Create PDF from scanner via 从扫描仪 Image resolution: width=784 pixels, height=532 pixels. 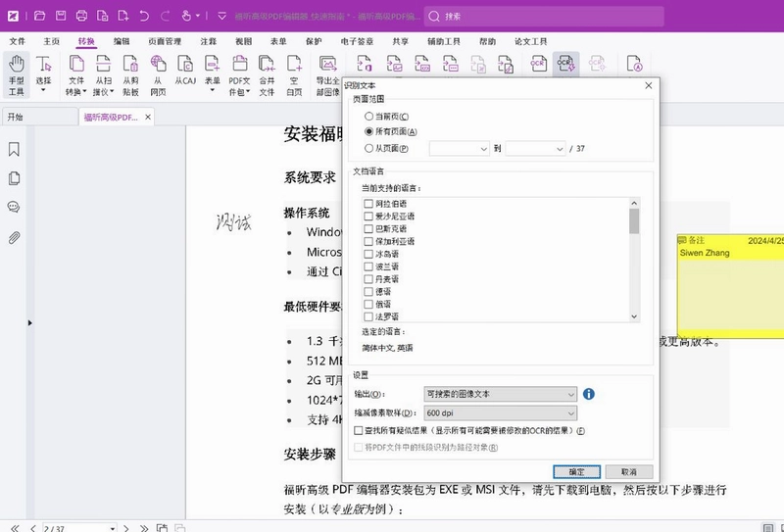[103, 75]
